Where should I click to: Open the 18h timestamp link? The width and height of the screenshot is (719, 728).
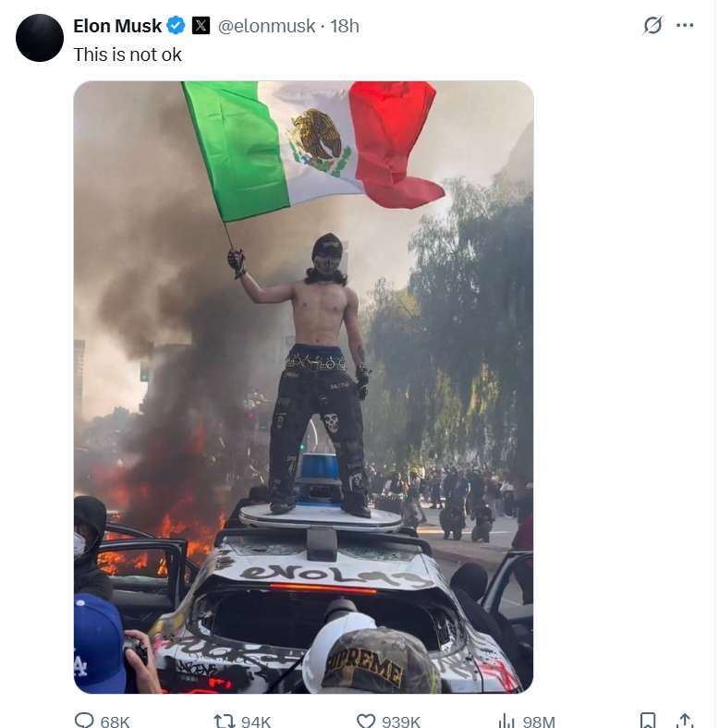click(x=345, y=26)
